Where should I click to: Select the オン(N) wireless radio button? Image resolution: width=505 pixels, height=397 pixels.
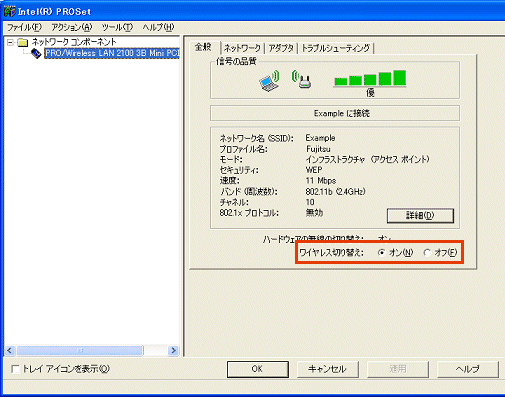[x=382, y=253]
